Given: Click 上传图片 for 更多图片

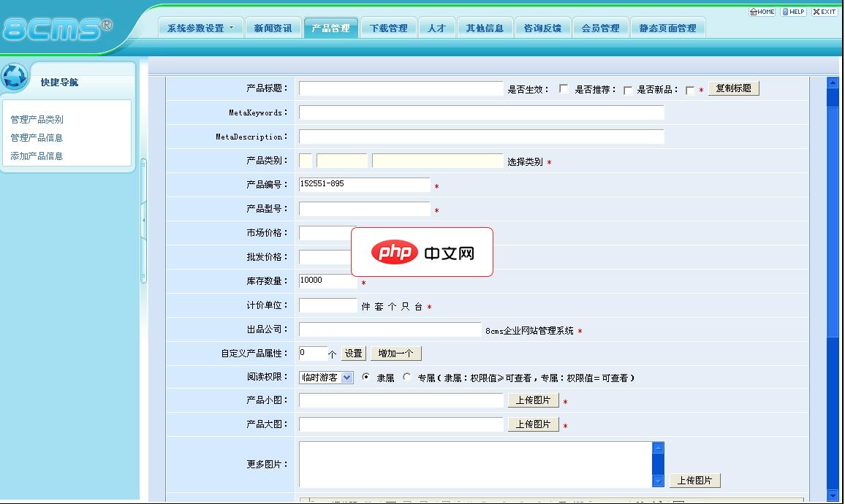Looking at the screenshot, I should 694,481.
